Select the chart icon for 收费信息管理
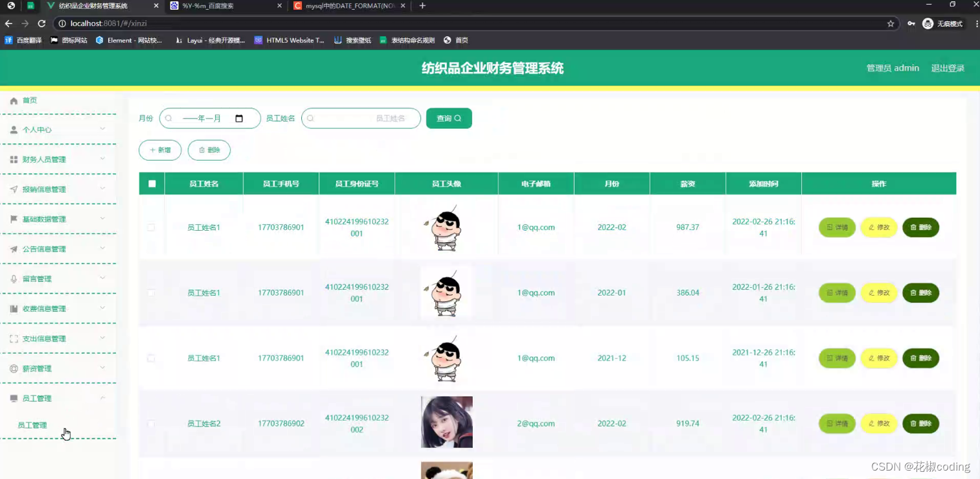The height and width of the screenshot is (479, 980). click(13, 308)
